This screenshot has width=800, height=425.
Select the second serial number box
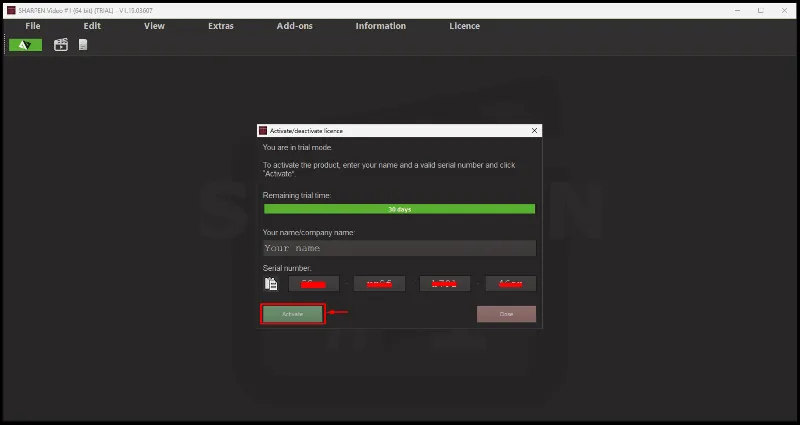tap(379, 284)
